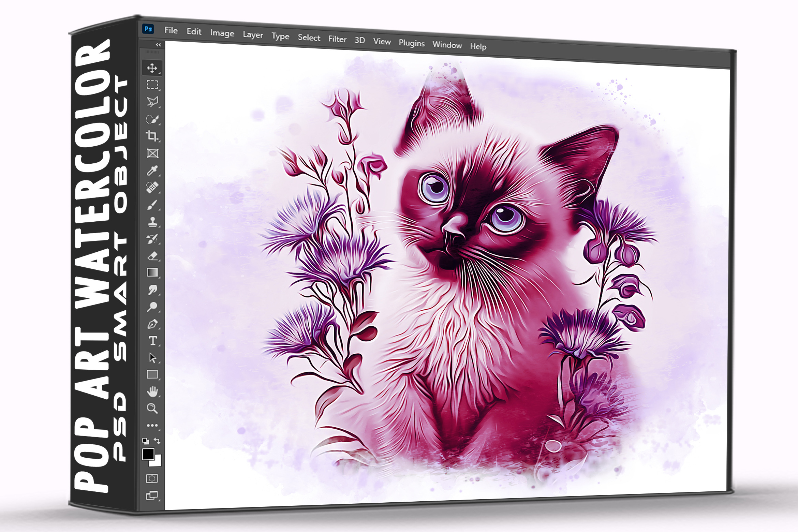Swap foreground and background colors
The height and width of the screenshot is (532, 798).
point(157,441)
